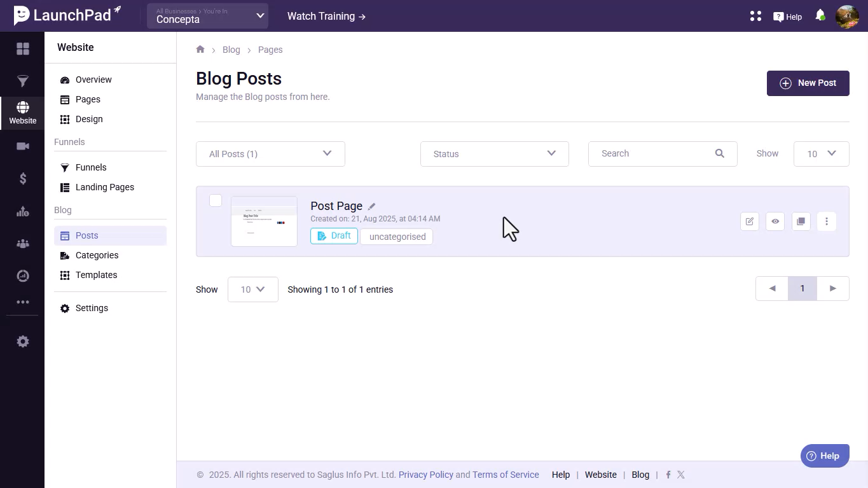Open the Concepta business switcher dropdown
This screenshot has height=488, width=868.
(208, 16)
